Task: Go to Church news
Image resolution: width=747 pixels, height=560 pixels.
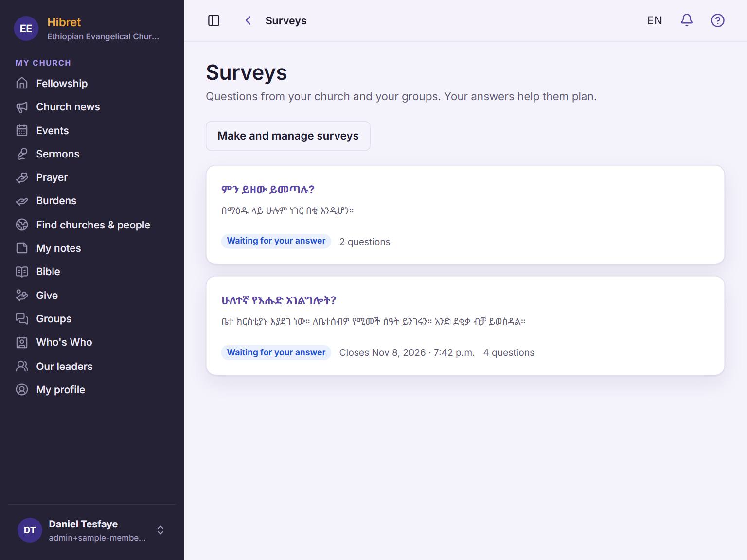Action: point(92,107)
